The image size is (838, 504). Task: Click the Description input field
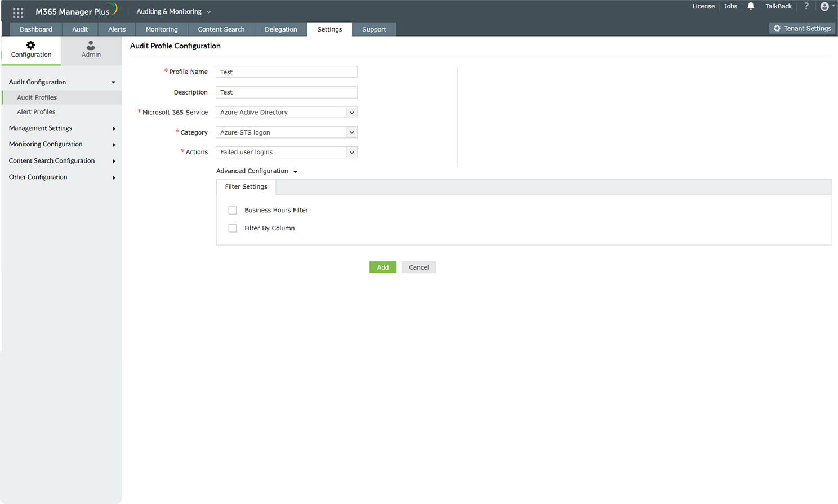click(x=287, y=92)
